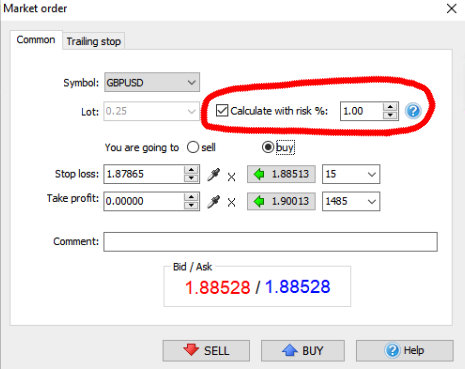The image size is (465, 369).
Task: Clear Take profit with the X icon
Action: click(231, 202)
